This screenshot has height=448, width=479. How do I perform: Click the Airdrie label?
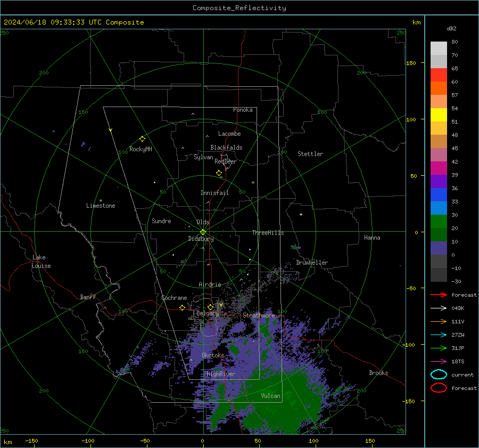pos(210,284)
